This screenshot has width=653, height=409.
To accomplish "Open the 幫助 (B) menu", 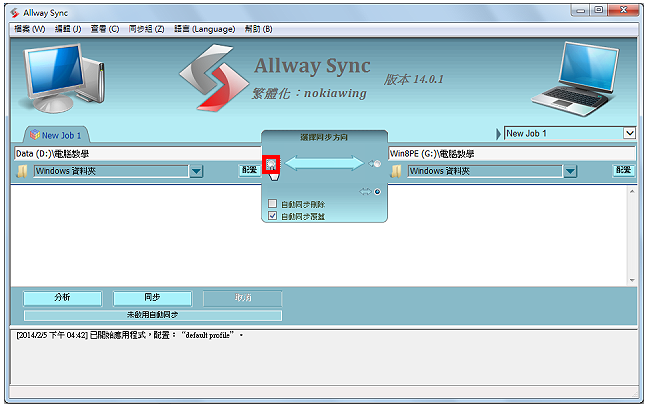I will click(258, 29).
